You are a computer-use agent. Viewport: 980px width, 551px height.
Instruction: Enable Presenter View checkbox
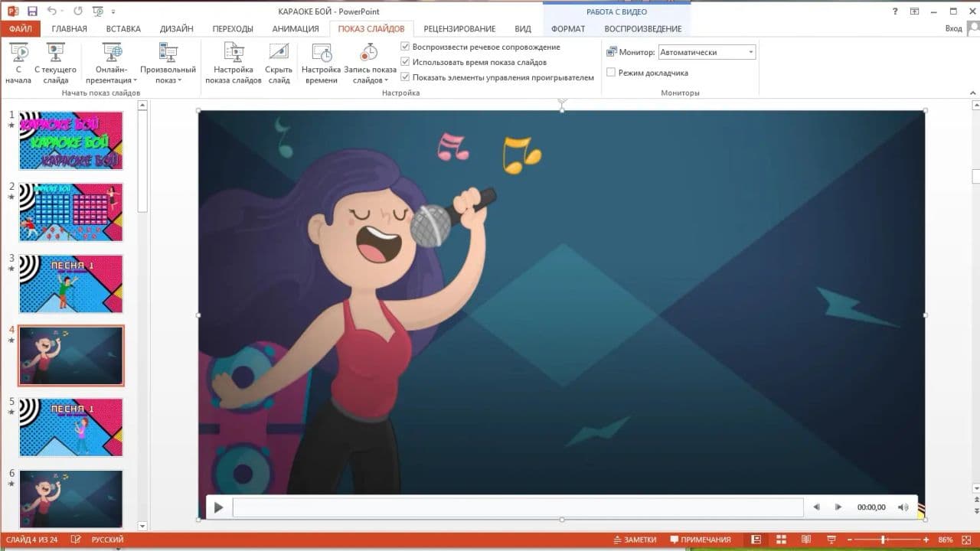click(611, 73)
